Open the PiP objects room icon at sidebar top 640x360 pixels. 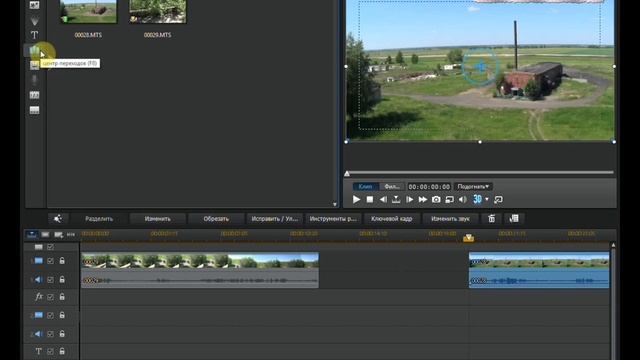(34, 5)
